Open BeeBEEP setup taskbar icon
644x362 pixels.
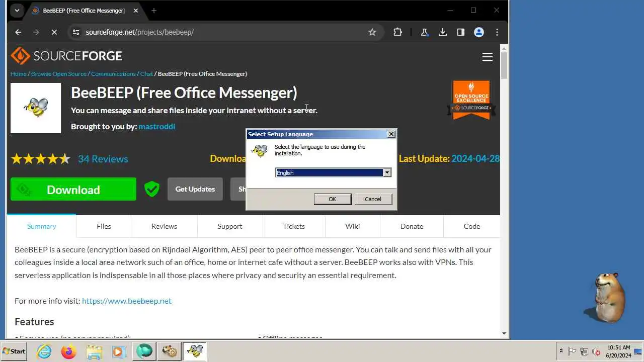194,351
